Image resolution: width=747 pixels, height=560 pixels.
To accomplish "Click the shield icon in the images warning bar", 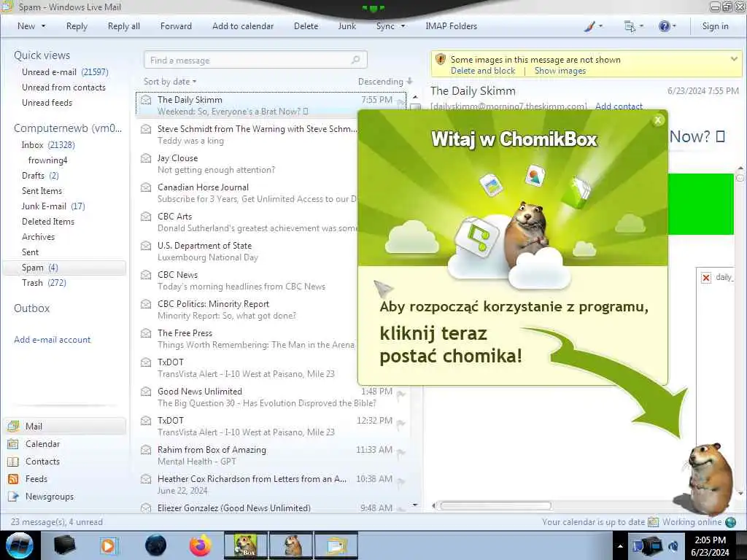I will click(x=441, y=60).
